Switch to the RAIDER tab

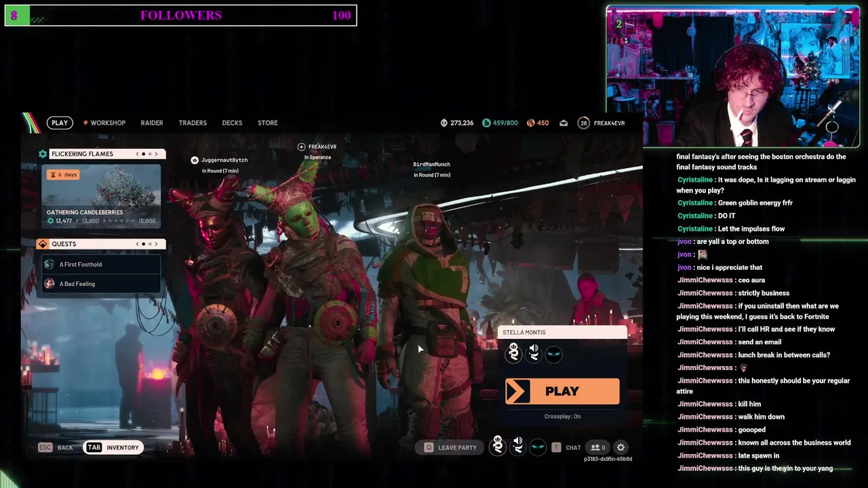pos(152,123)
